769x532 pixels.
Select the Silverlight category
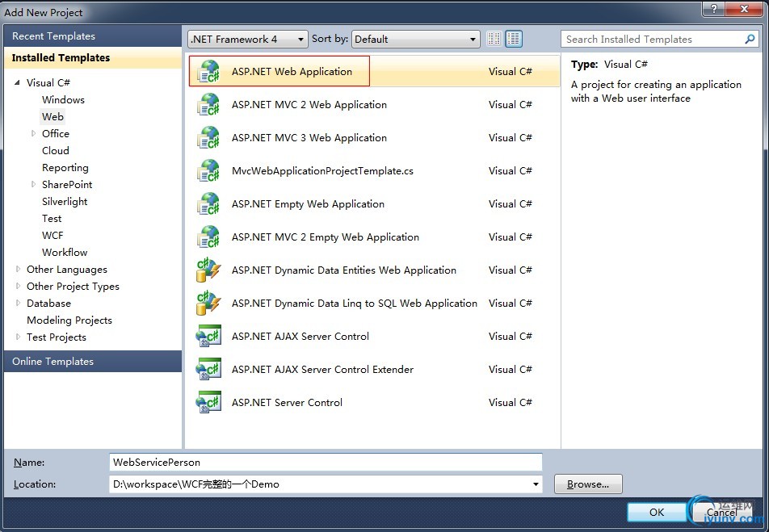click(65, 202)
